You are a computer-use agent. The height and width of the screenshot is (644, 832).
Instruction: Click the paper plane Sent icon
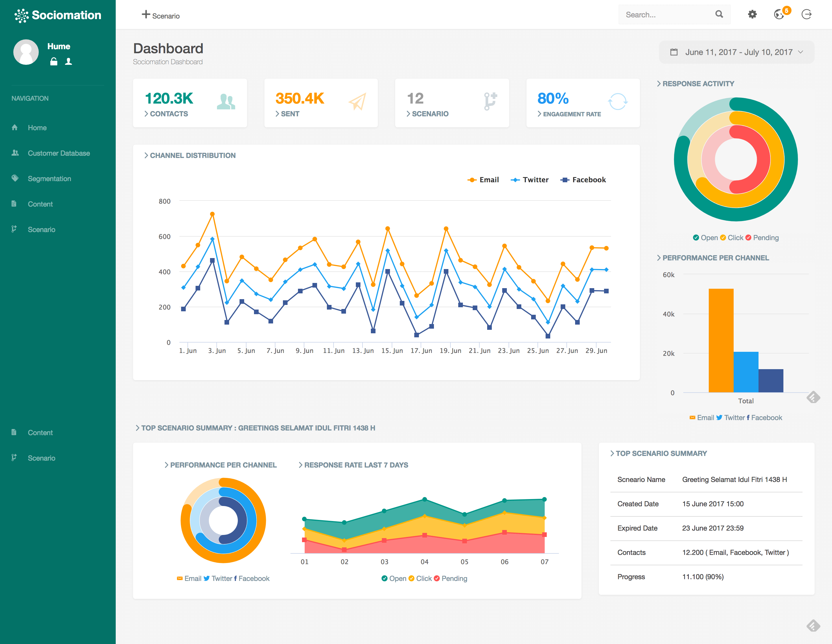(357, 101)
